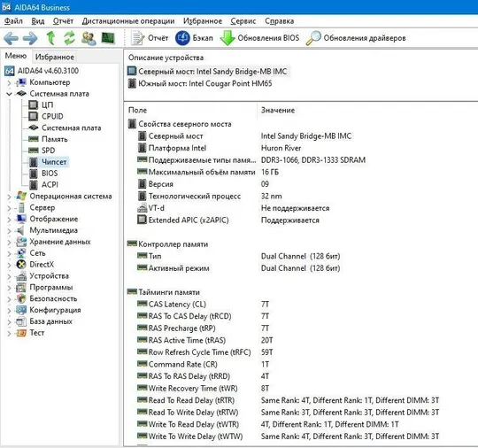Viewport: 478px width, 448px height.
Task: Click Обновления драйверов toolbar button
Action: click(356, 38)
